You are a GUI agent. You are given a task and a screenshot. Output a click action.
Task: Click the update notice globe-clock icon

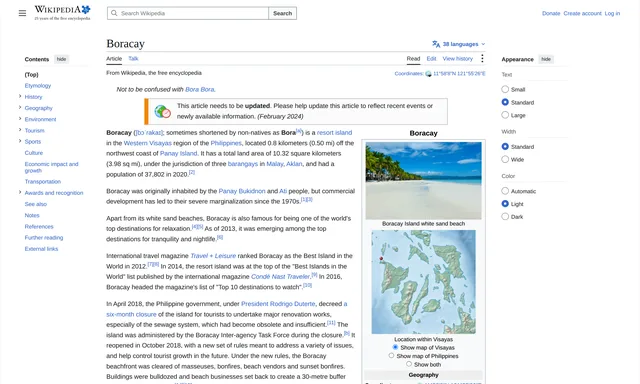click(x=162, y=111)
